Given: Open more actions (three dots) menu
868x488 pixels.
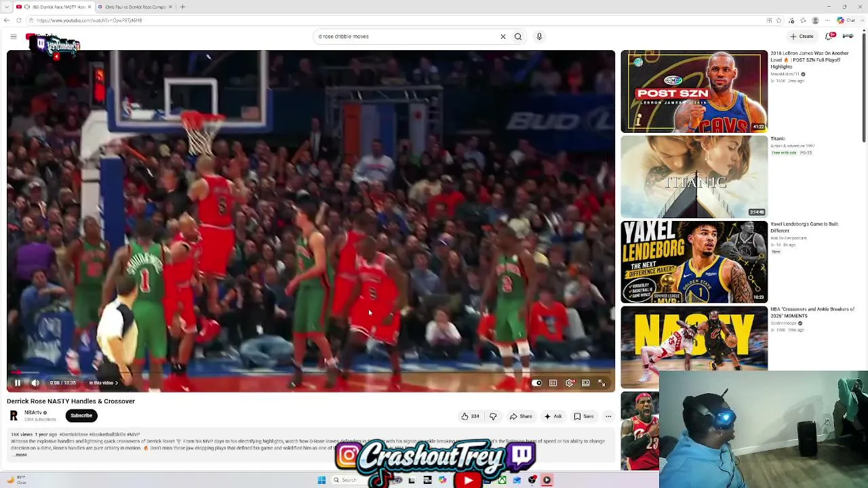Looking at the screenshot, I should point(608,416).
